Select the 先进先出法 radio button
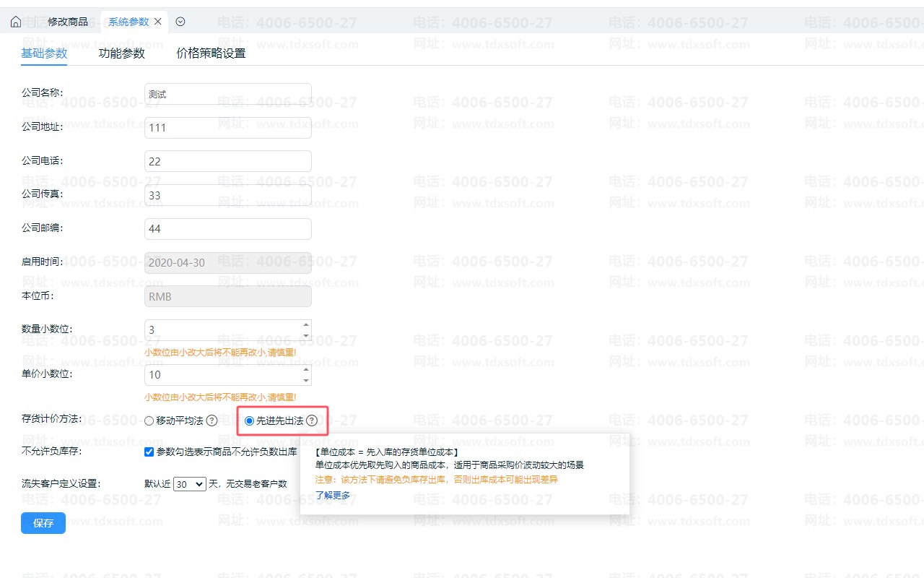This screenshot has height=578, width=924. (x=250, y=420)
